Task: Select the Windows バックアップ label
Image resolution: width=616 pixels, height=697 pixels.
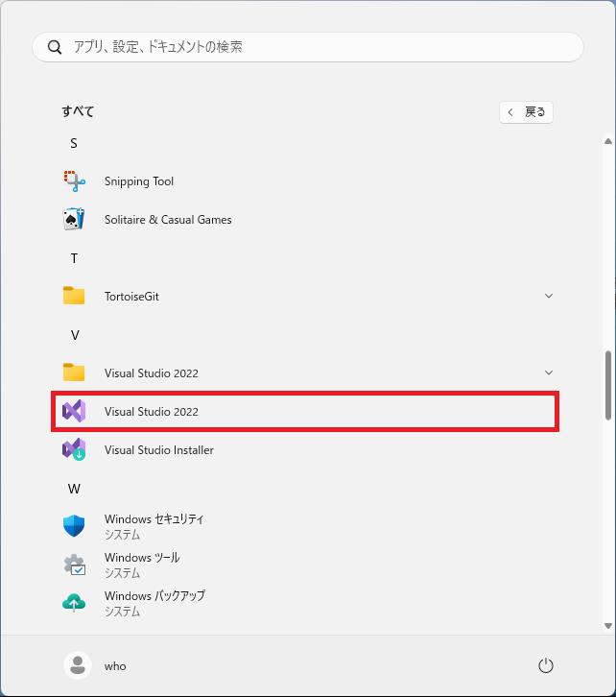Action: click(x=155, y=595)
